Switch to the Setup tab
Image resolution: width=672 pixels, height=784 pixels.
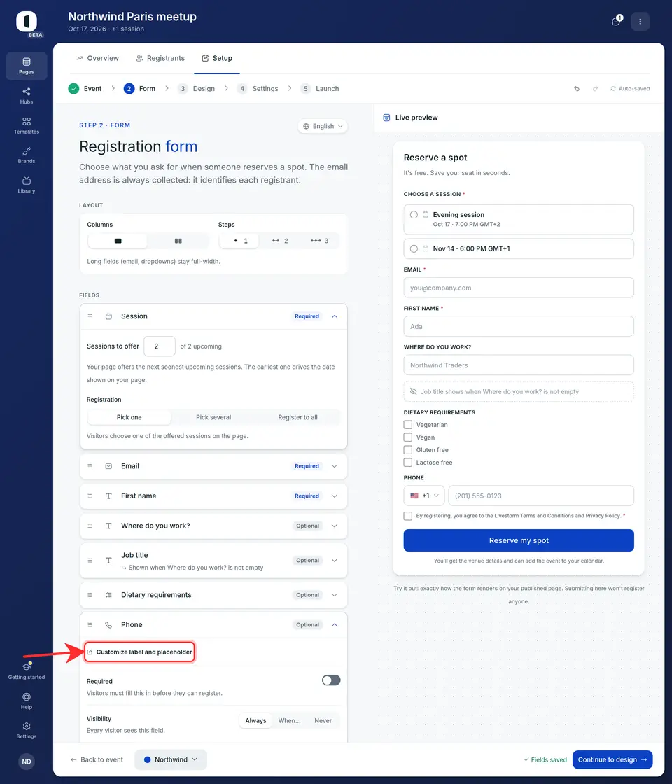click(x=217, y=58)
